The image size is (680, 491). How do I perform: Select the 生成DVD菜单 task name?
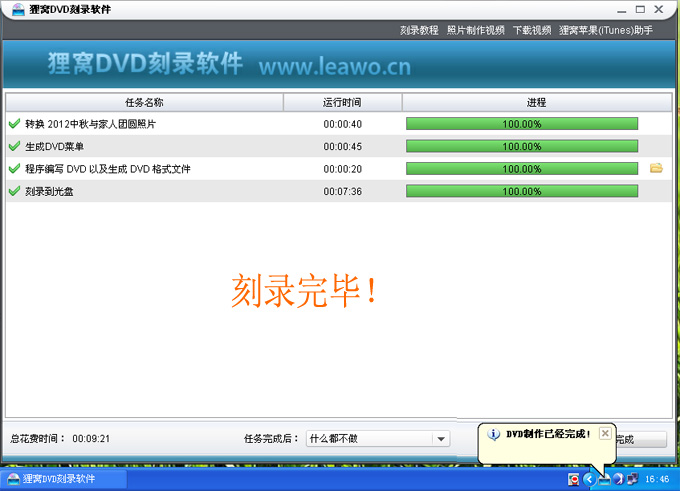coord(54,147)
